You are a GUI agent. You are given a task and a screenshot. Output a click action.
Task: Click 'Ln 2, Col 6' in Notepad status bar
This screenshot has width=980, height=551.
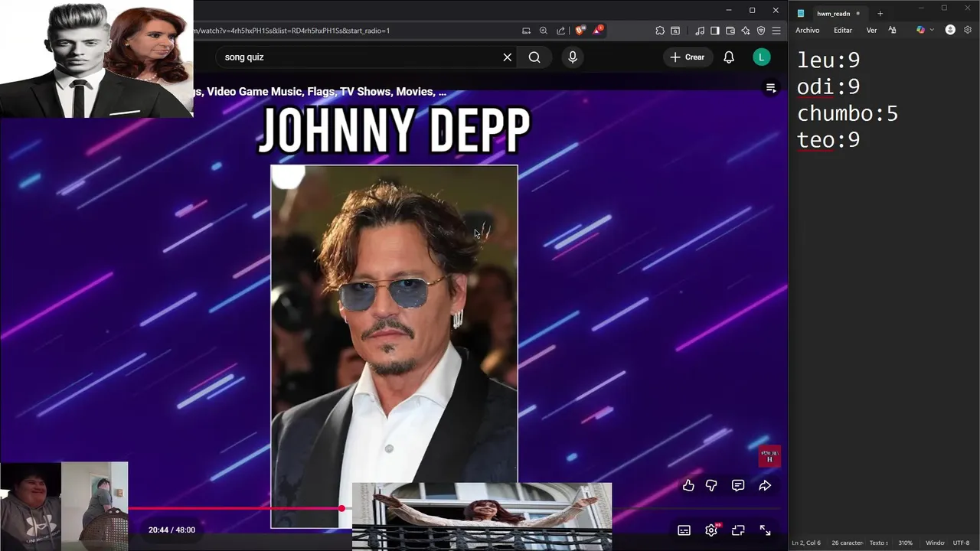(x=806, y=543)
